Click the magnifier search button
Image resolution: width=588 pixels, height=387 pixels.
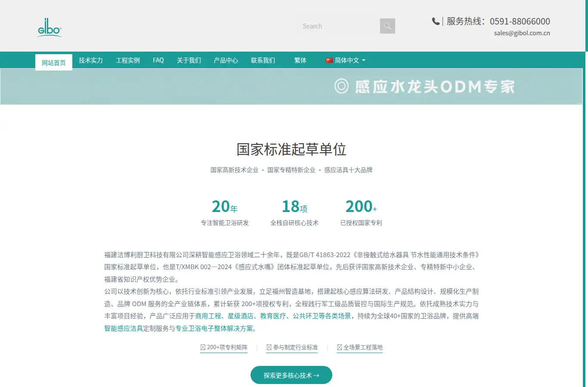pos(387,26)
